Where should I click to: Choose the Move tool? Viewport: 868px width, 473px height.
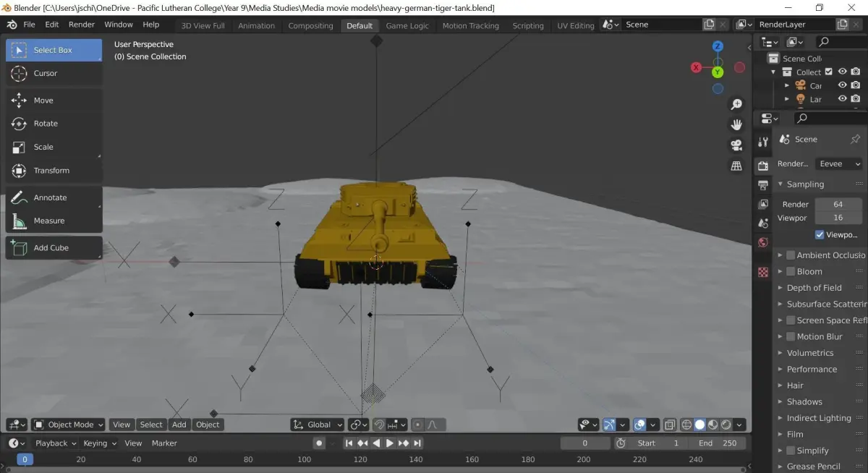(x=54, y=101)
